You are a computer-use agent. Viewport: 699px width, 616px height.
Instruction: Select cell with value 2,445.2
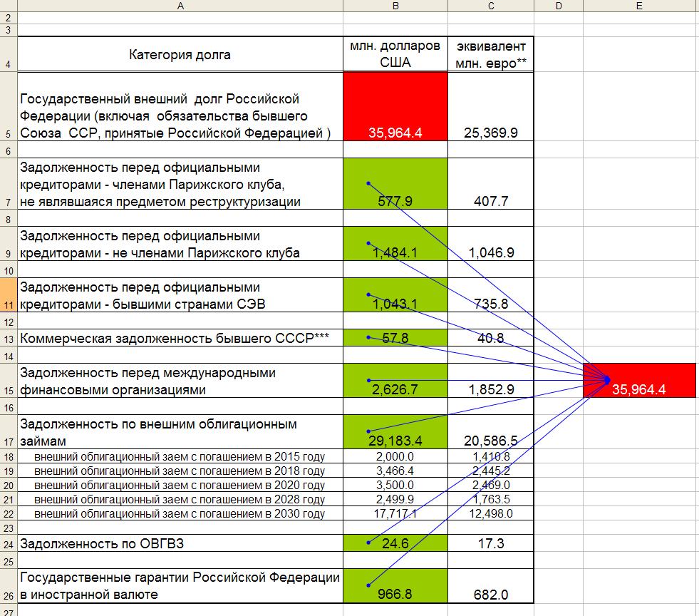point(491,471)
